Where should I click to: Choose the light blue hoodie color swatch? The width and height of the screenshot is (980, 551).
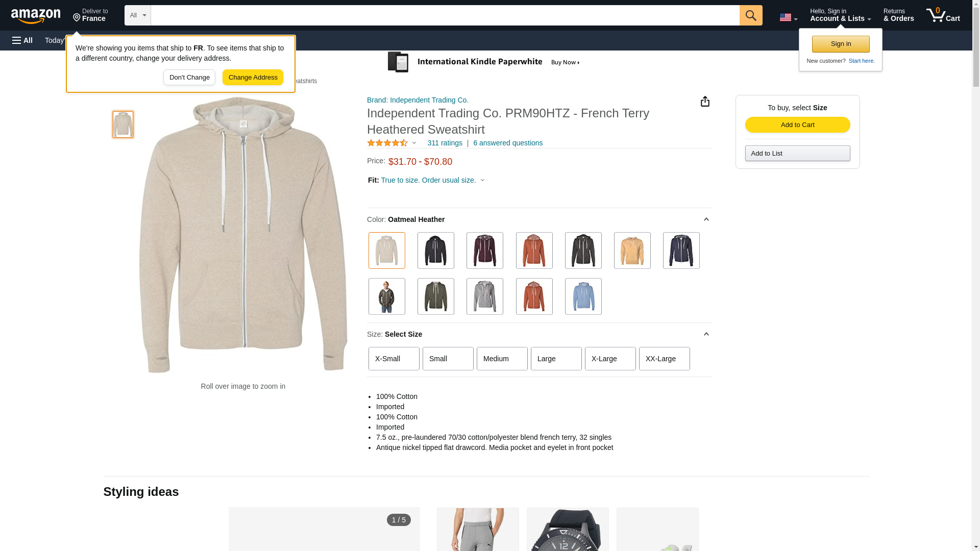pos(583,296)
